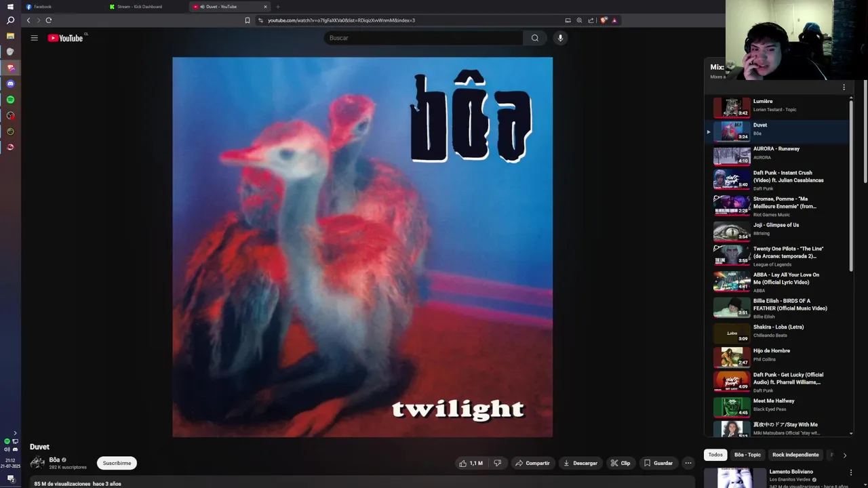Select the Rock independiente filter chip
The image size is (868, 488).
tap(795, 455)
